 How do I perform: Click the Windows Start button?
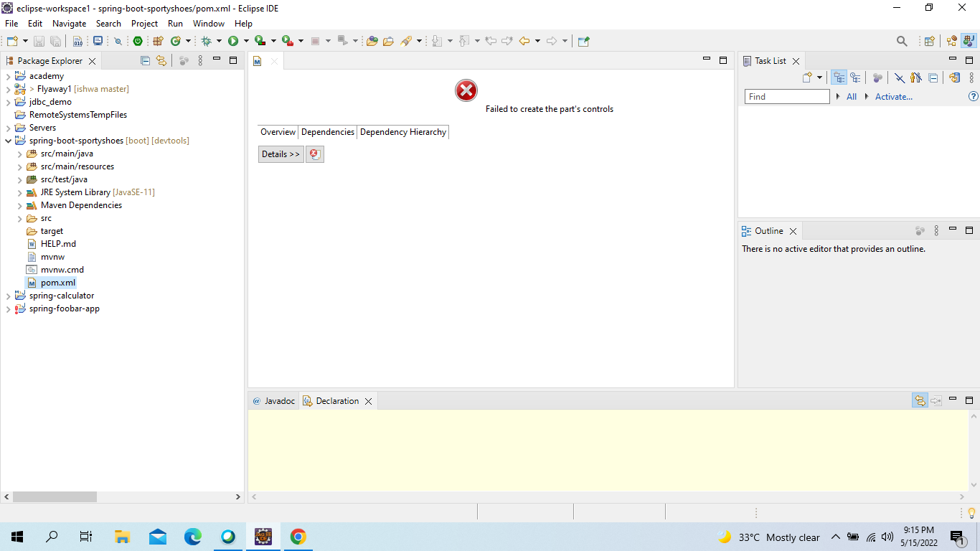tap(17, 537)
